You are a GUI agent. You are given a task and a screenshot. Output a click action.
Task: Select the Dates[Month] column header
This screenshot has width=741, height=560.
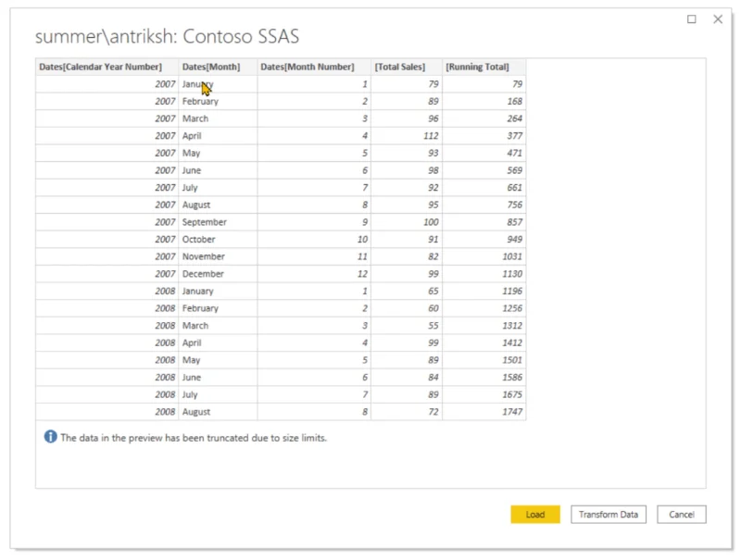tap(218, 67)
